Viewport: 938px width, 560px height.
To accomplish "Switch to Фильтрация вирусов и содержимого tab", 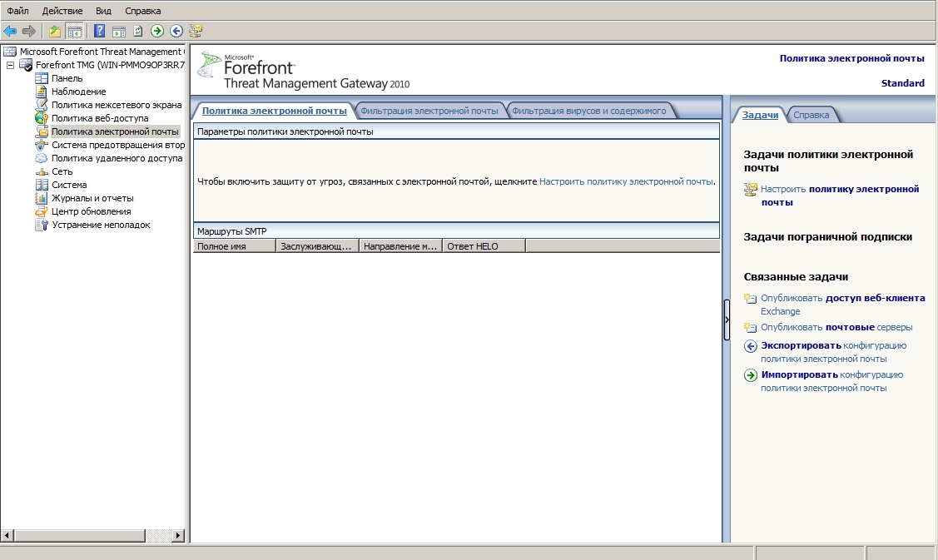I will [588, 111].
